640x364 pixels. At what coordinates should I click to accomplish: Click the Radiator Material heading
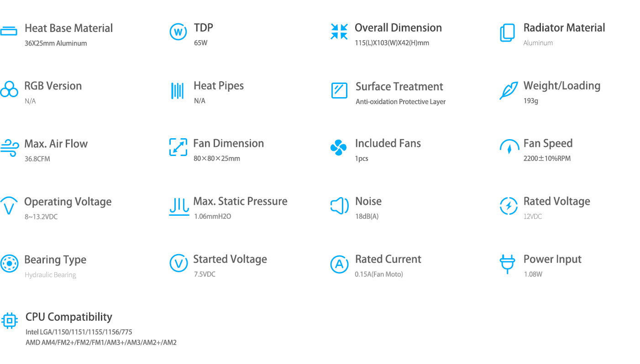point(564,28)
